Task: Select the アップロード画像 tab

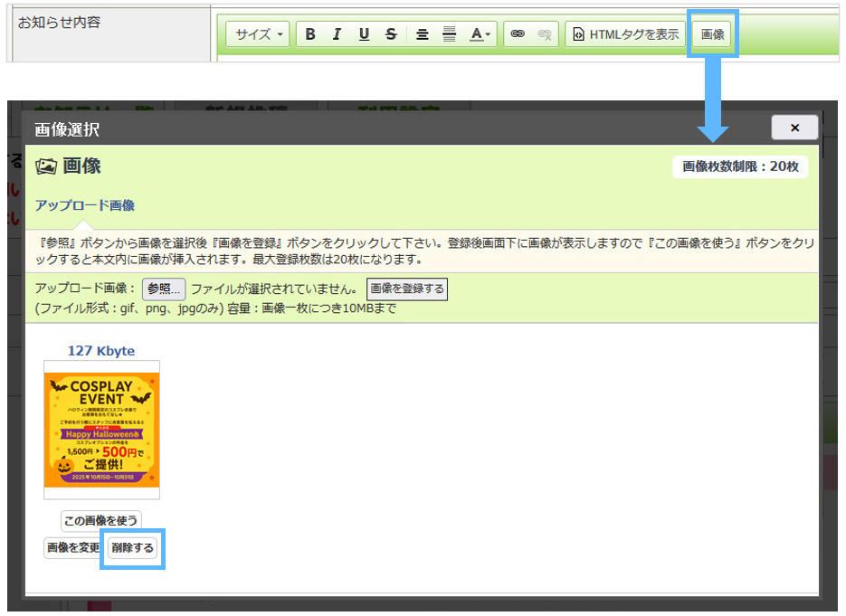Action: click(85, 205)
